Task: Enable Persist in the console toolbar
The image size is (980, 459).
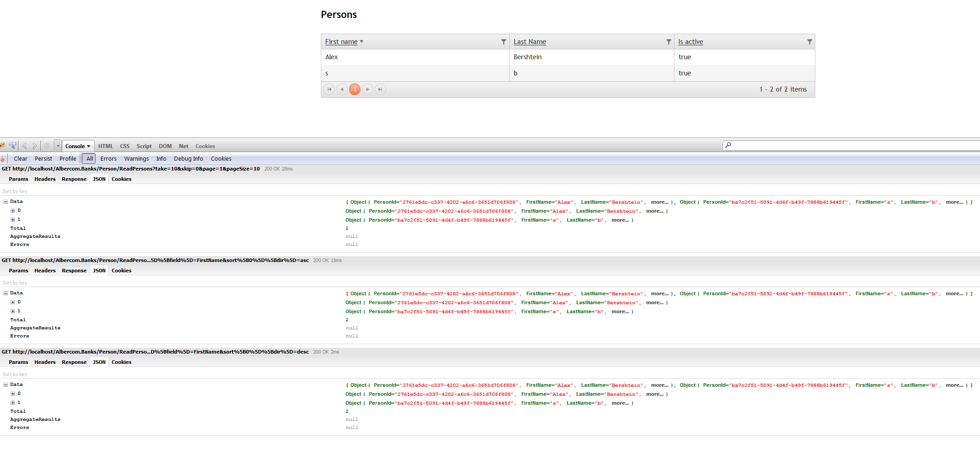Action: 44,158
